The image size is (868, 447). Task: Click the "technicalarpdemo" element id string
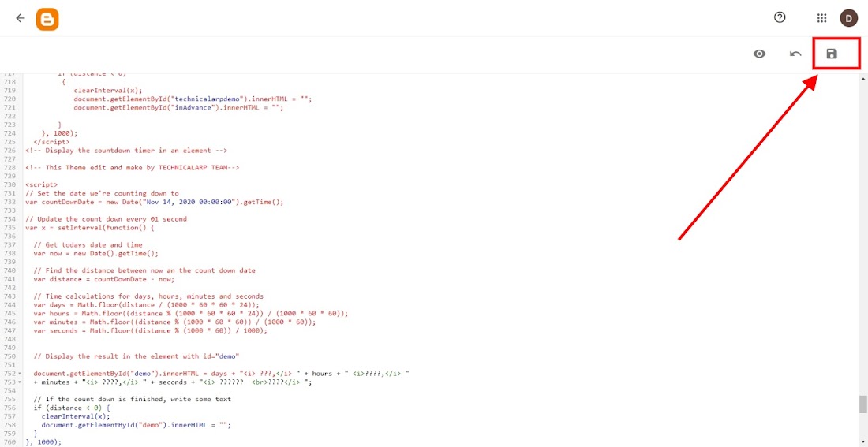[x=207, y=99]
